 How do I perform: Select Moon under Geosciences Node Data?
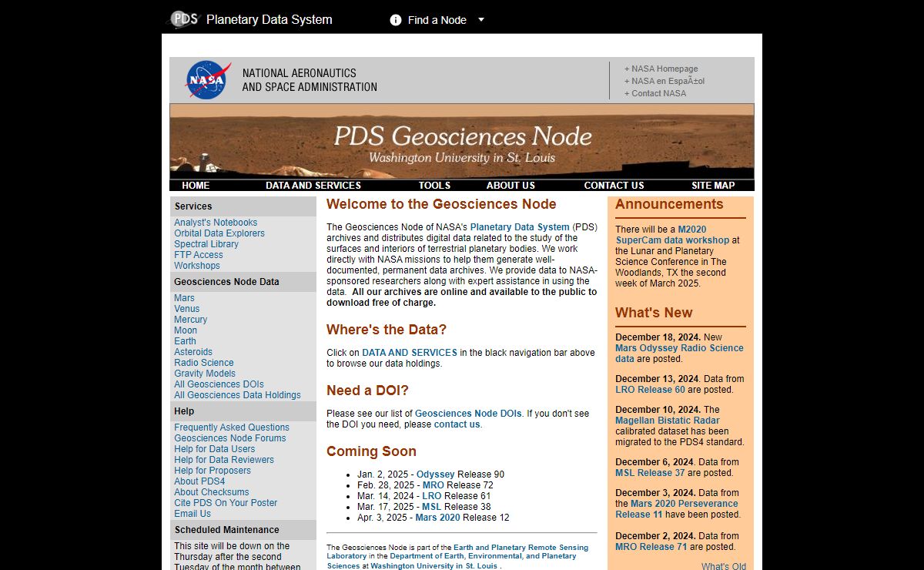coord(186,330)
